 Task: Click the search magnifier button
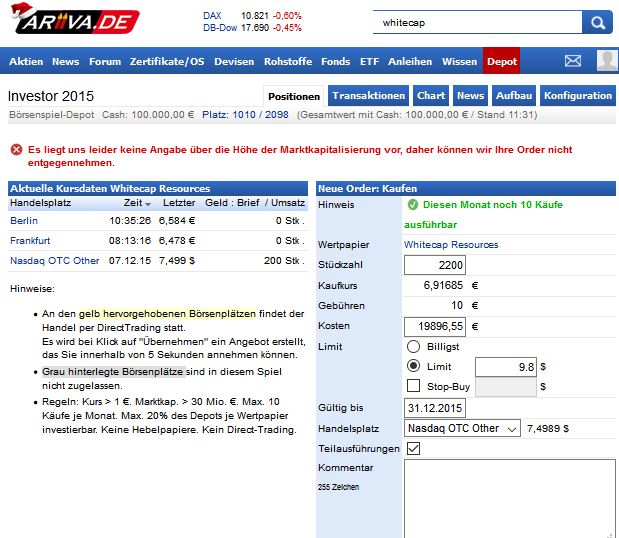click(598, 22)
